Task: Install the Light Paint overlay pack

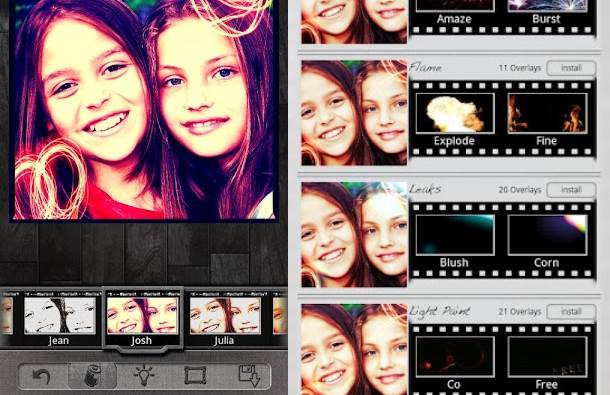Action: [x=571, y=312]
